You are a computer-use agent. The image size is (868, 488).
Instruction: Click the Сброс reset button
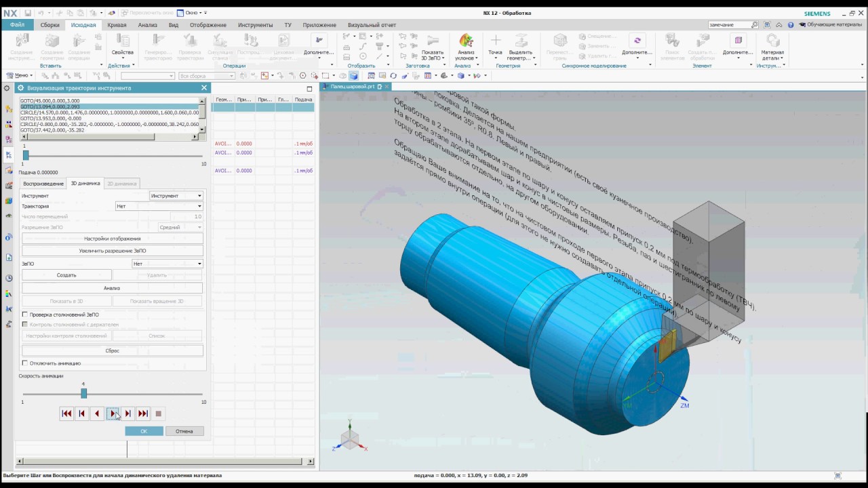pyautogui.click(x=113, y=350)
